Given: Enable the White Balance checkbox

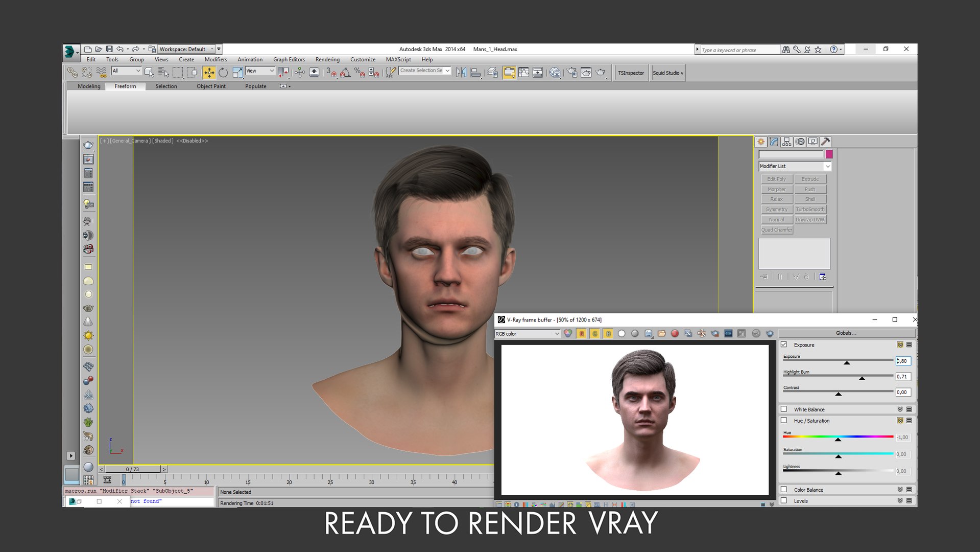Looking at the screenshot, I should [x=784, y=409].
